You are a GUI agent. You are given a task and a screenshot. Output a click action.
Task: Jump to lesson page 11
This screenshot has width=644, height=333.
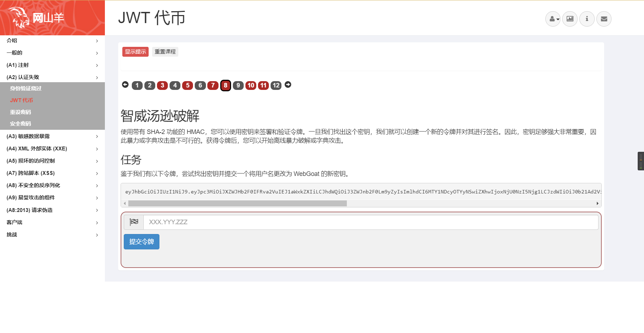tap(263, 85)
